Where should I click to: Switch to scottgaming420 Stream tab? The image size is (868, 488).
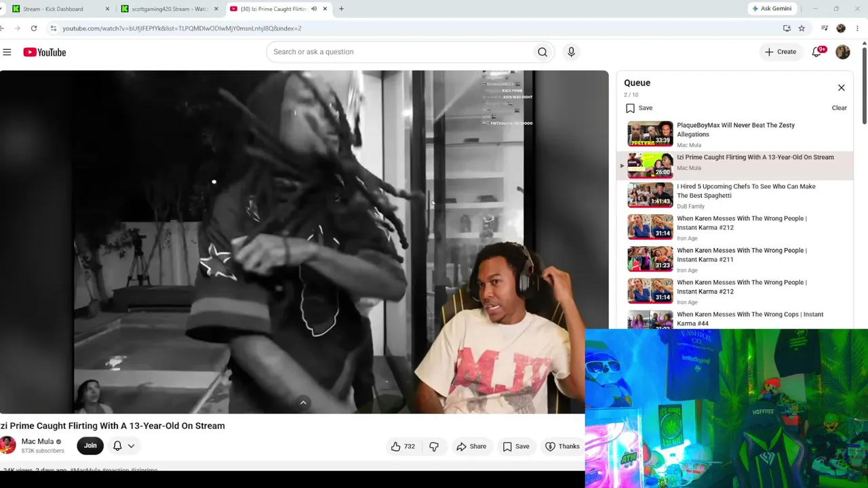170,9
